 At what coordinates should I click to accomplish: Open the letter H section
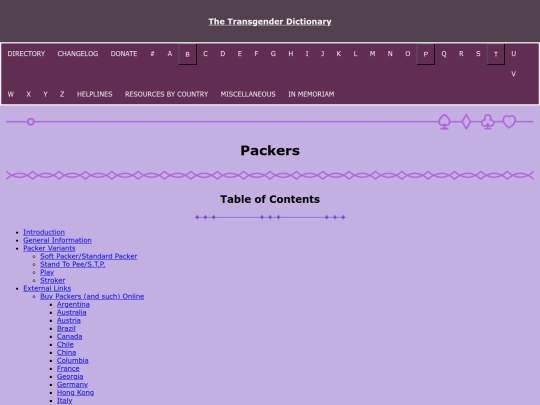(x=291, y=54)
